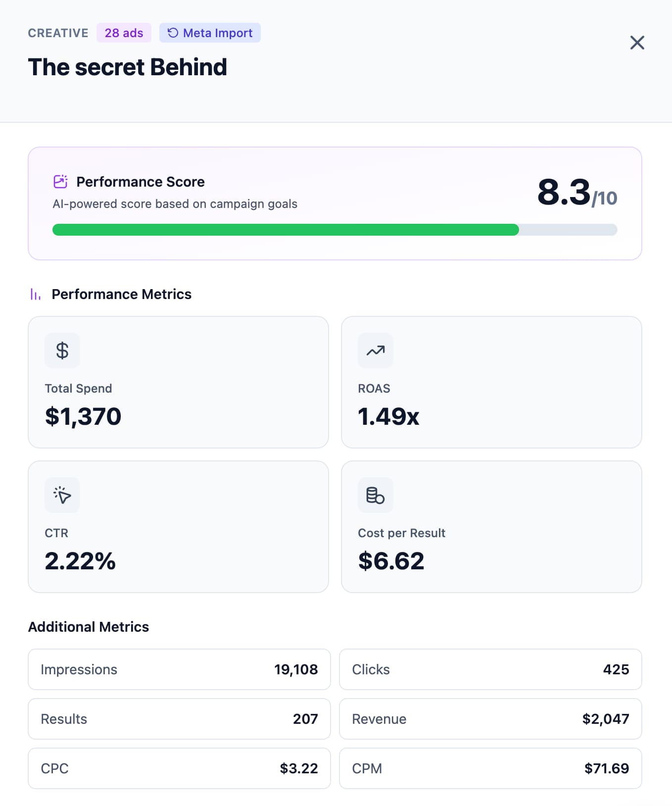Click the CREATIVE label
This screenshot has width=672, height=806.
point(58,33)
